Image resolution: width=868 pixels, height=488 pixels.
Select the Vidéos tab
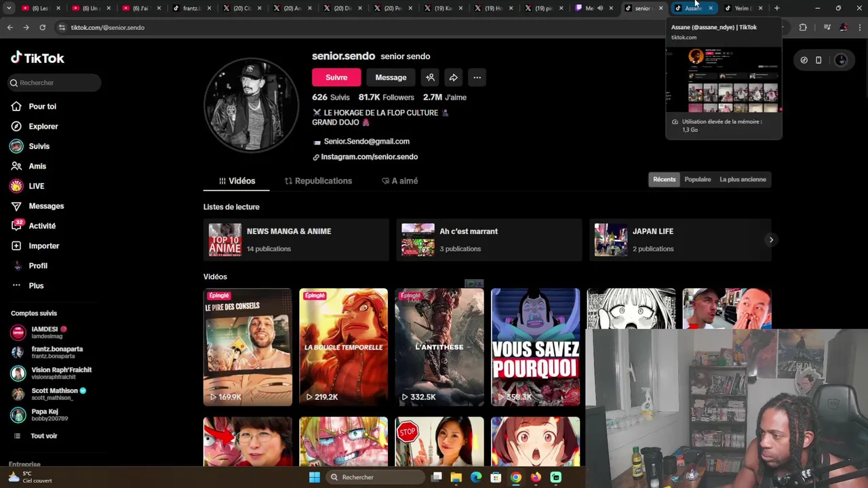pos(237,181)
